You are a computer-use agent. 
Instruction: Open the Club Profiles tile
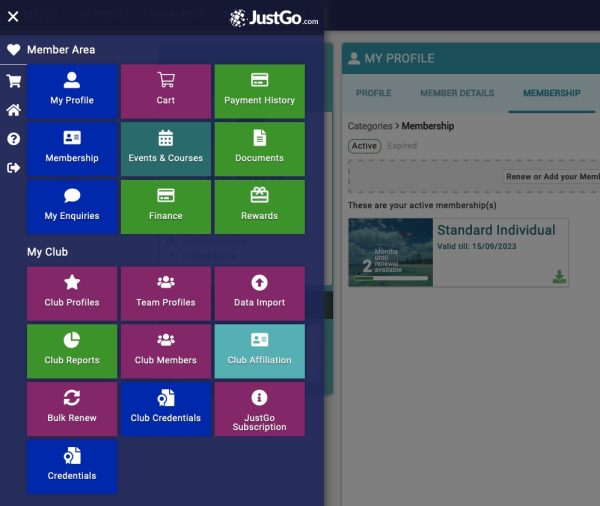pos(72,294)
